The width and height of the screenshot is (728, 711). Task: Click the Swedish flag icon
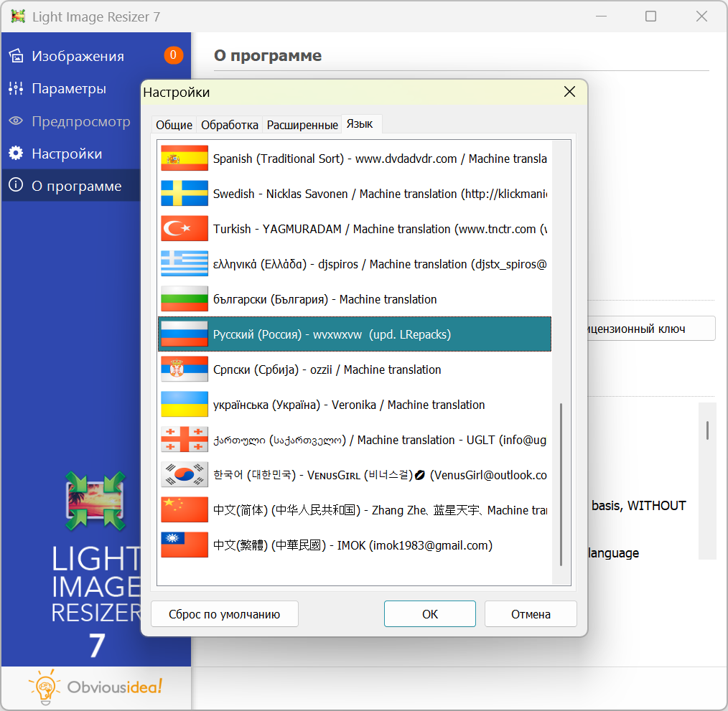click(x=185, y=194)
